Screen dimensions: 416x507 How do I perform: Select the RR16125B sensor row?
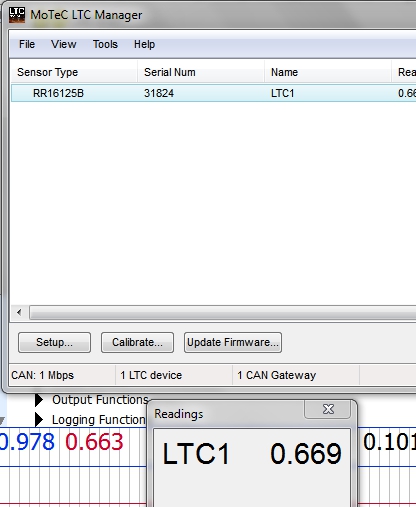[213, 93]
